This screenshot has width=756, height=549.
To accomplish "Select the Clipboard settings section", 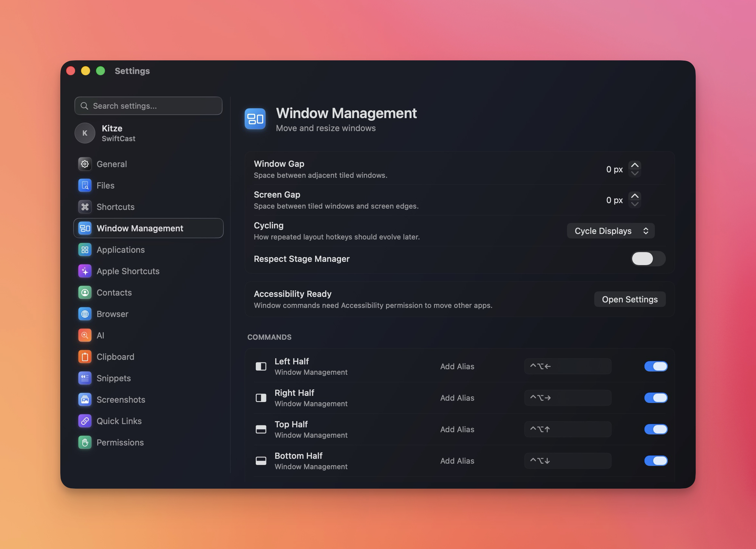I will [148, 357].
